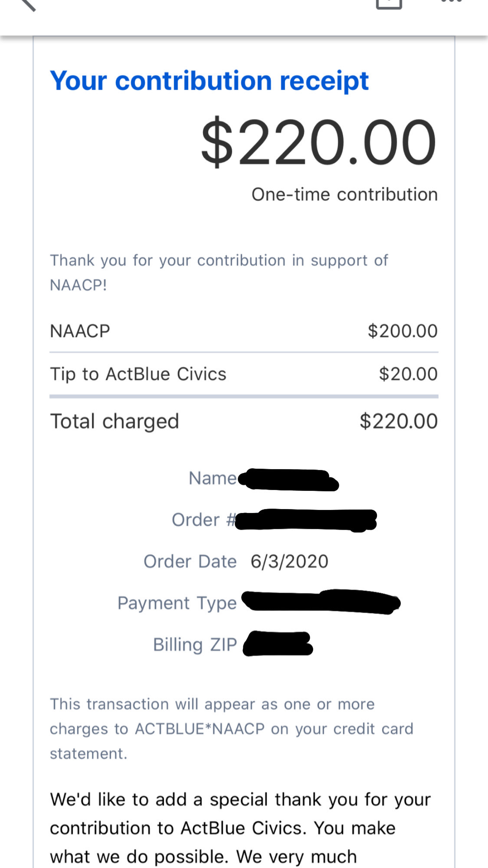
Task: Open the three-dot more options menu
Action: [451, 2]
